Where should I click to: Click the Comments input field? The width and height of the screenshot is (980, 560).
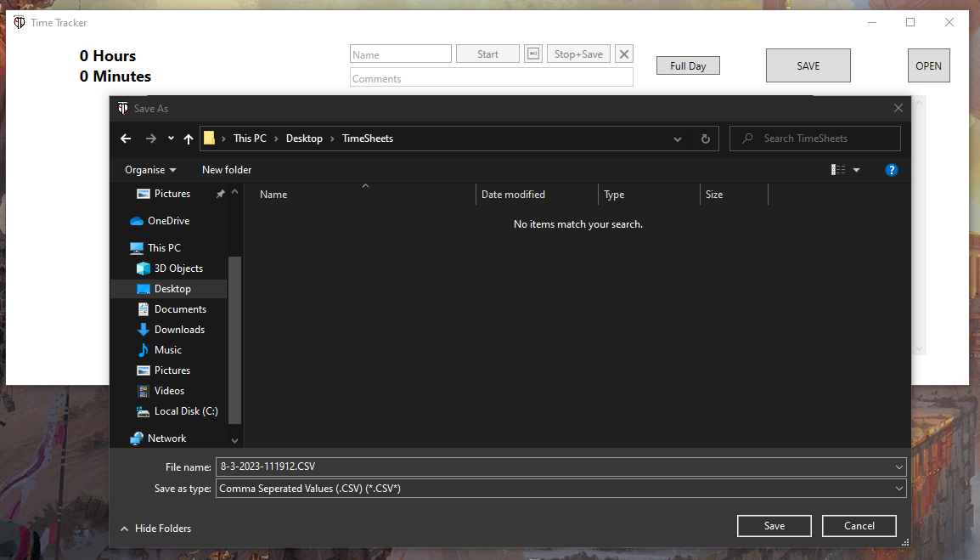pos(491,77)
